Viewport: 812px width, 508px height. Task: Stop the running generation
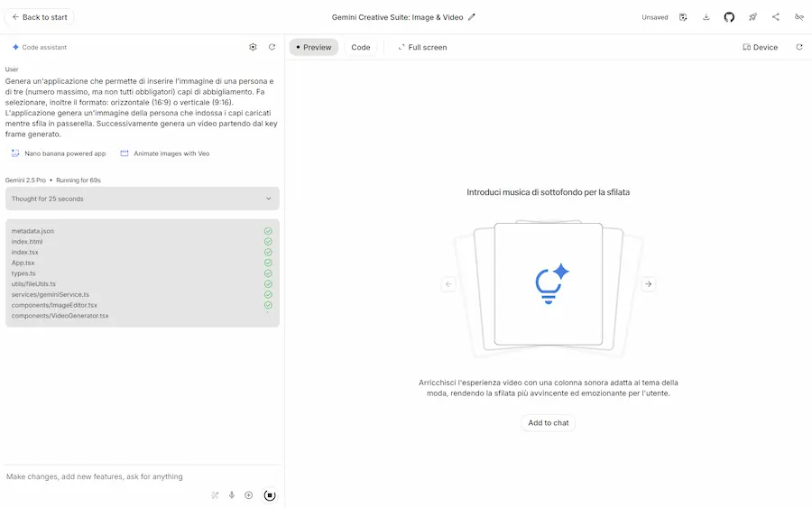coord(269,494)
